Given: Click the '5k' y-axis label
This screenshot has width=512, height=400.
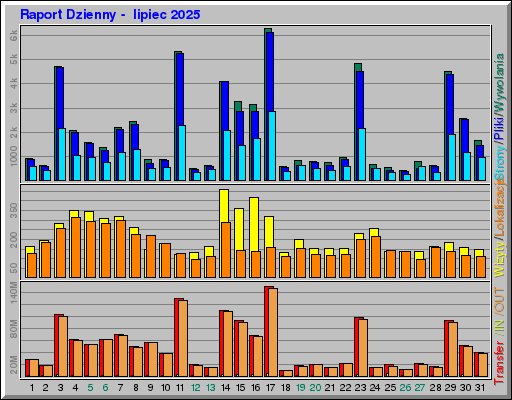Looking at the screenshot, I should pyautogui.click(x=14, y=59).
